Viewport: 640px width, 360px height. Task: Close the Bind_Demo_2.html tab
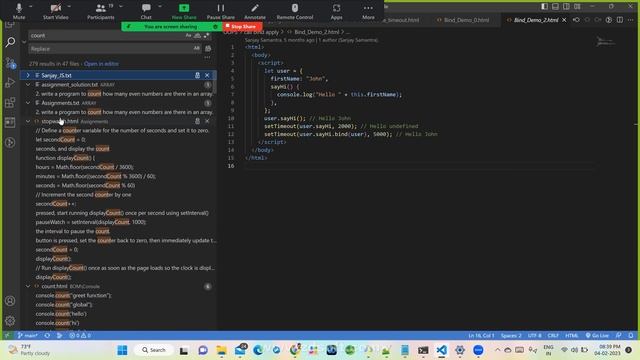click(x=564, y=20)
